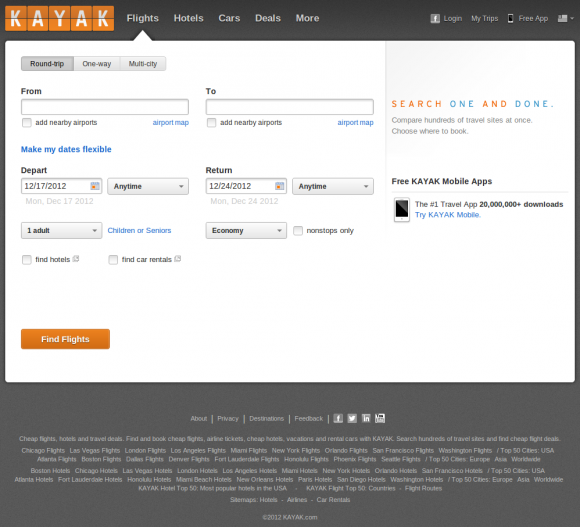Open the Depart Anytime dropdown
Image resolution: width=580 pixels, height=527 pixels.
point(148,186)
